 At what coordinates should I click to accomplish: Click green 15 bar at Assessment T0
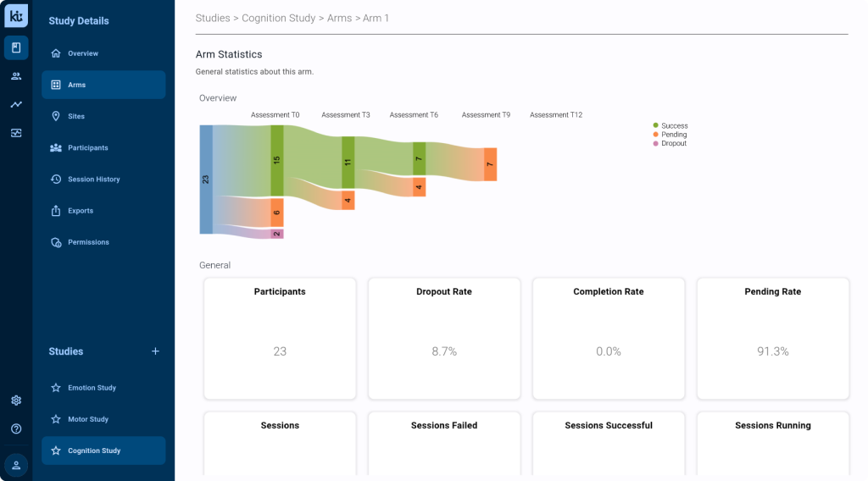click(277, 160)
